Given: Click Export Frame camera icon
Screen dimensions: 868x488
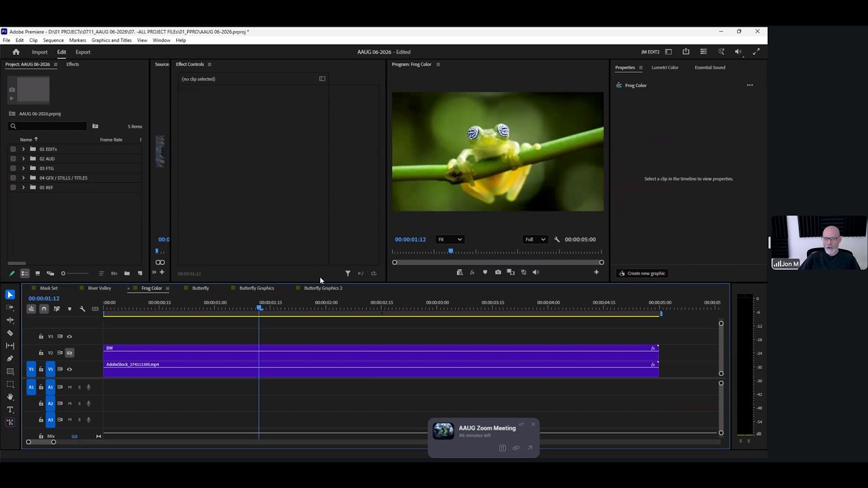Looking at the screenshot, I should pyautogui.click(x=498, y=272).
